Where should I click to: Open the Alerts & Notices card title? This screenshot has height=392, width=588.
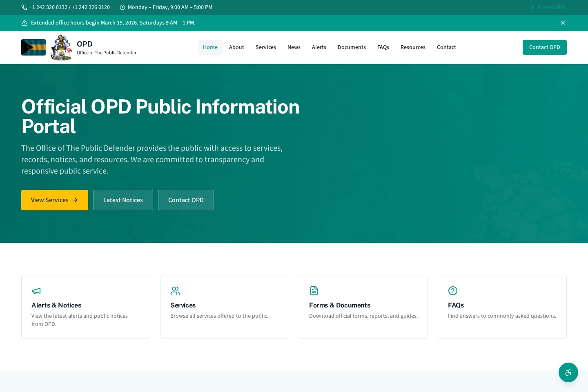coord(56,305)
